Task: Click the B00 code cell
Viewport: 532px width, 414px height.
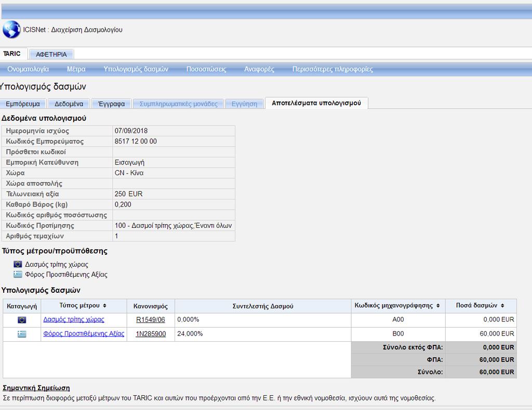Action: 398,334
